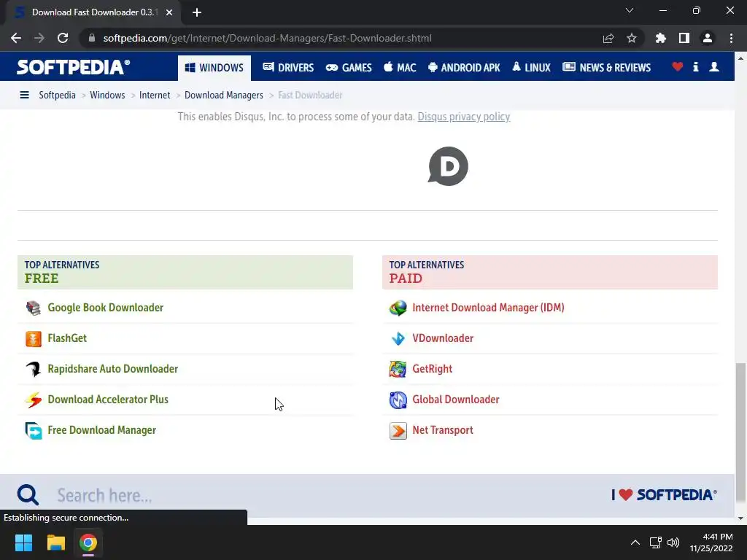The height and width of the screenshot is (560, 747).
Task: Go back to previous page
Action: tap(16, 38)
